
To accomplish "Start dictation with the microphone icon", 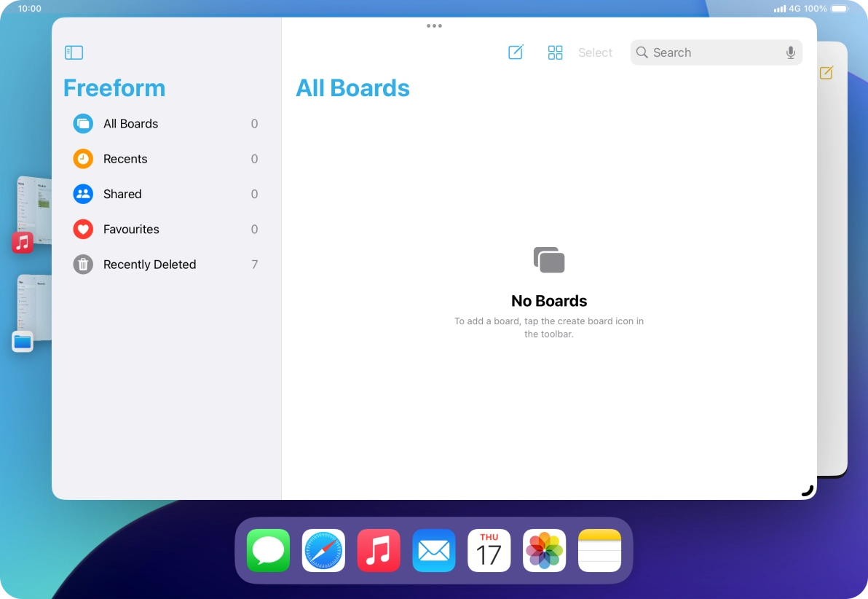I will (791, 52).
